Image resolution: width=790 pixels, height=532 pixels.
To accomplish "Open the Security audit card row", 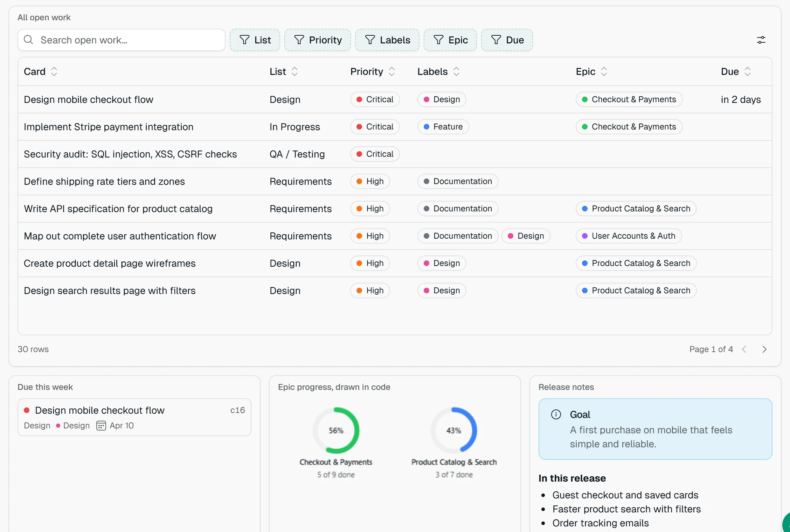I will pyautogui.click(x=395, y=154).
